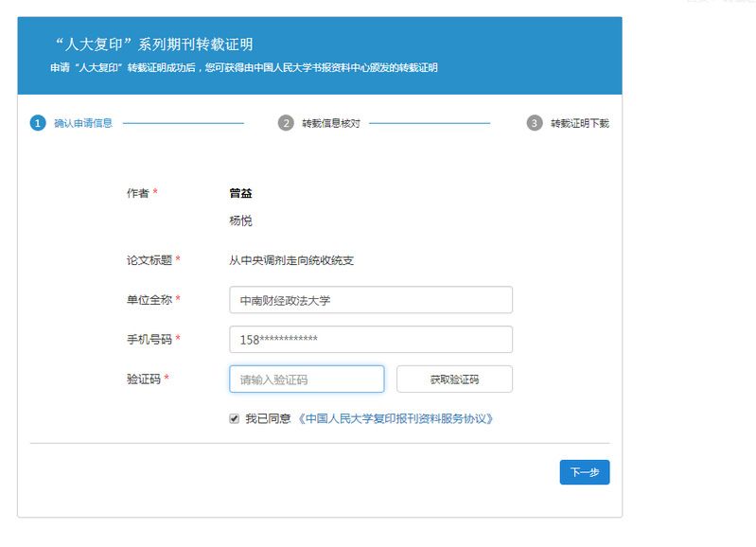Open the 中国人民大学复印报刊资料服务协议 link

396,418
